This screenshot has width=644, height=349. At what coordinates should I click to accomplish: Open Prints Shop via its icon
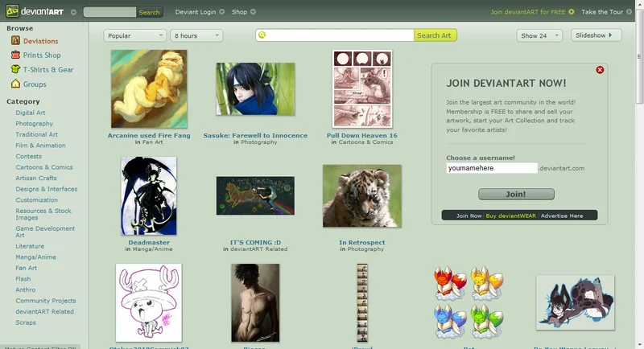14,55
